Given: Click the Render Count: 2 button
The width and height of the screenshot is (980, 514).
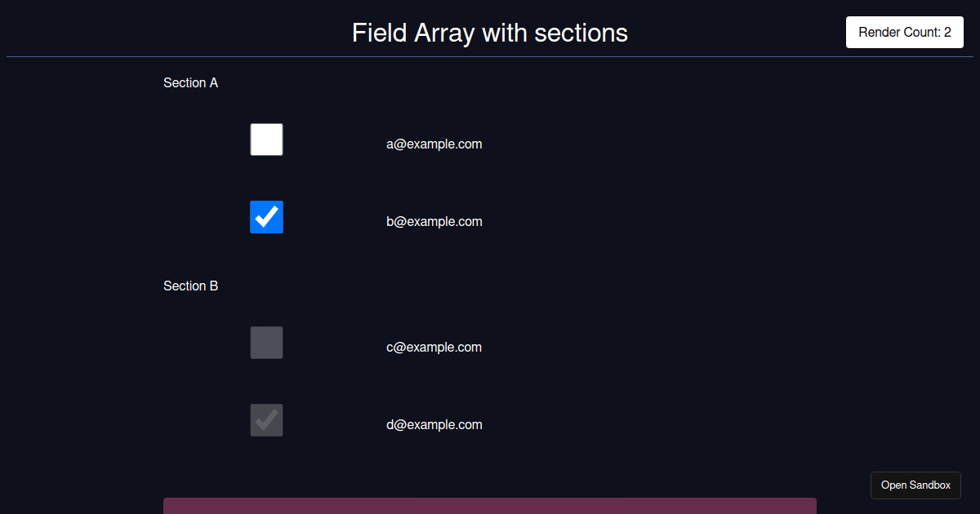Looking at the screenshot, I should (x=905, y=32).
